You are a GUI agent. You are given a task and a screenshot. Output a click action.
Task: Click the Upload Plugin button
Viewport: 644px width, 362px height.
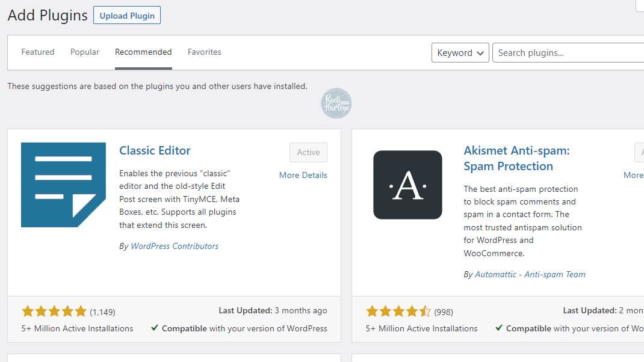127,16
